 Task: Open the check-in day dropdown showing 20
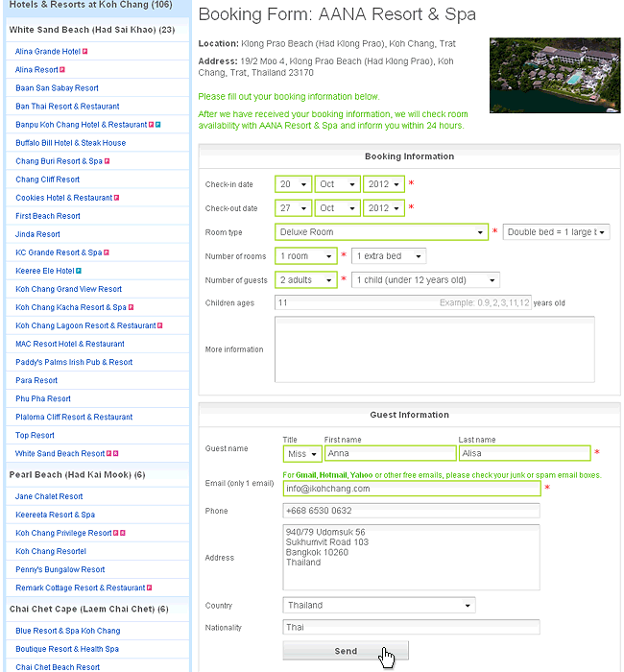coord(293,184)
